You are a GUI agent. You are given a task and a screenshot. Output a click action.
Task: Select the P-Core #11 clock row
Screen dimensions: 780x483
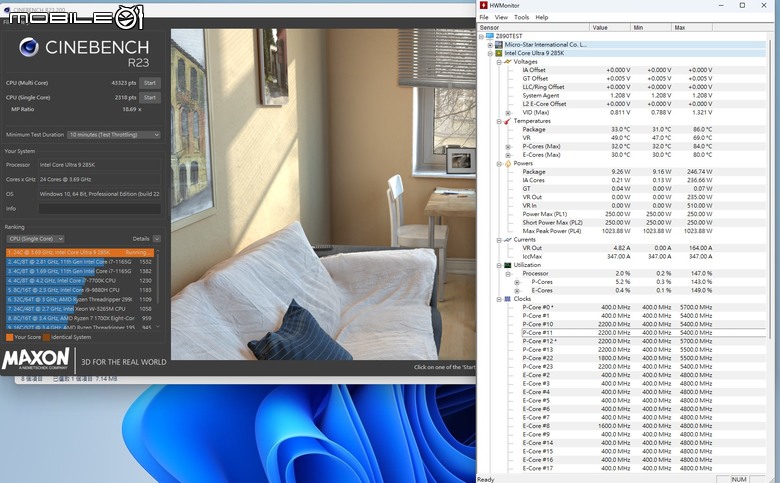coord(642,333)
